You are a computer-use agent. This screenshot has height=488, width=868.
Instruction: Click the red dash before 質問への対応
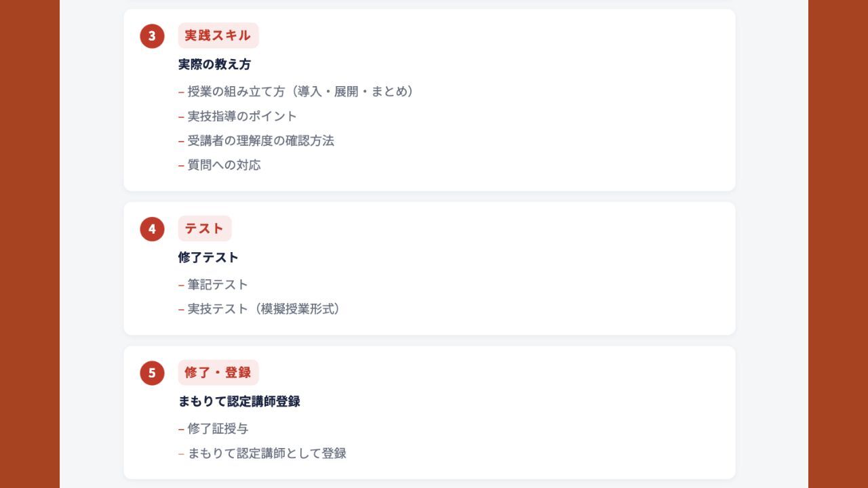181,165
